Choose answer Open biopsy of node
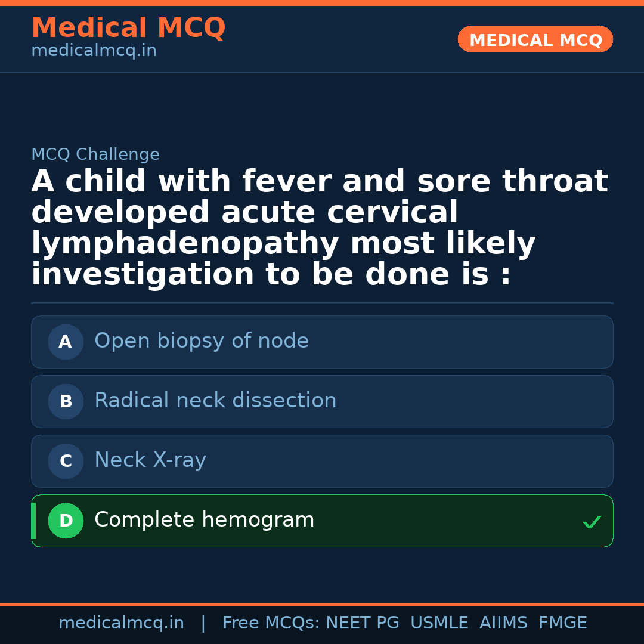Screen dimensions: 644x644 click(x=322, y=342)
